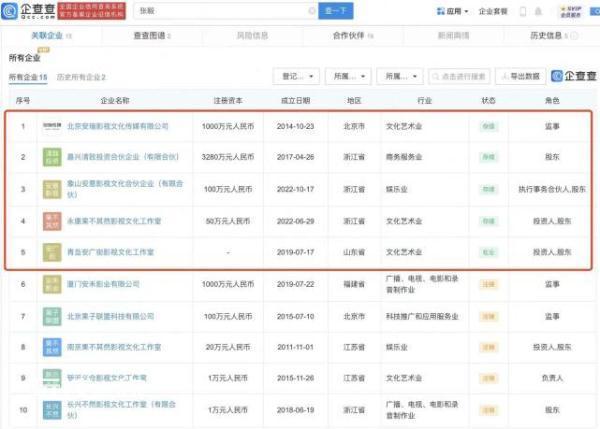The image size is (600, 429).
Task: Click the 成立日期 column header
Action: pos(295,101)
